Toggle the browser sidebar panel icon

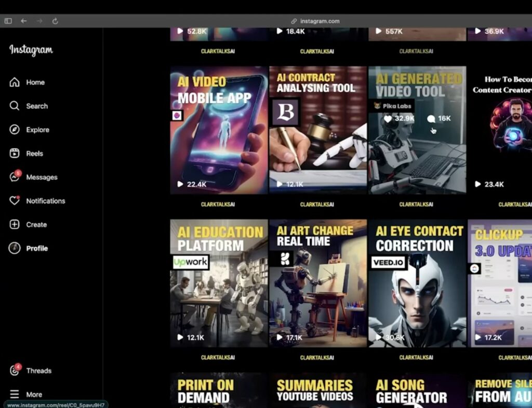pos(8,21)
